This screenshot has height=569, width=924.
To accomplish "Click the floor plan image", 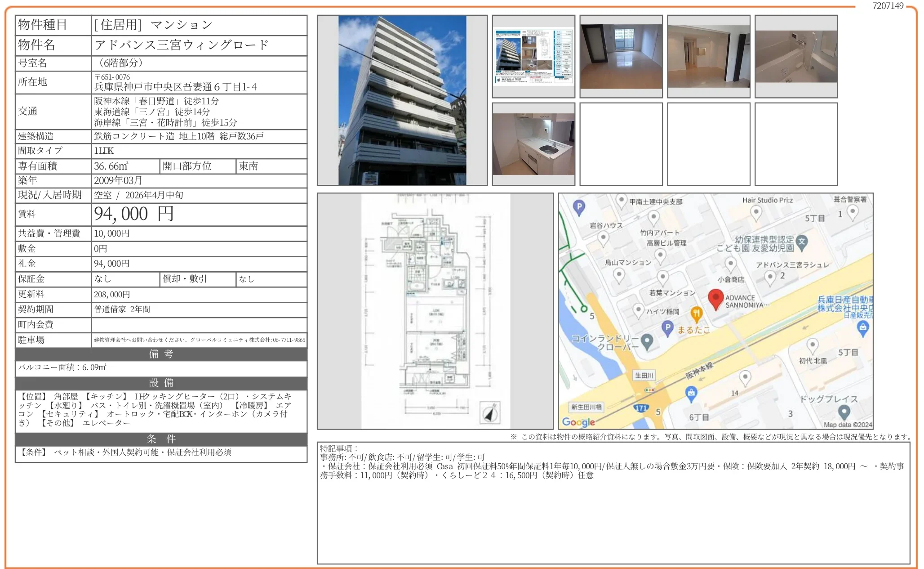I will point(435,311).
